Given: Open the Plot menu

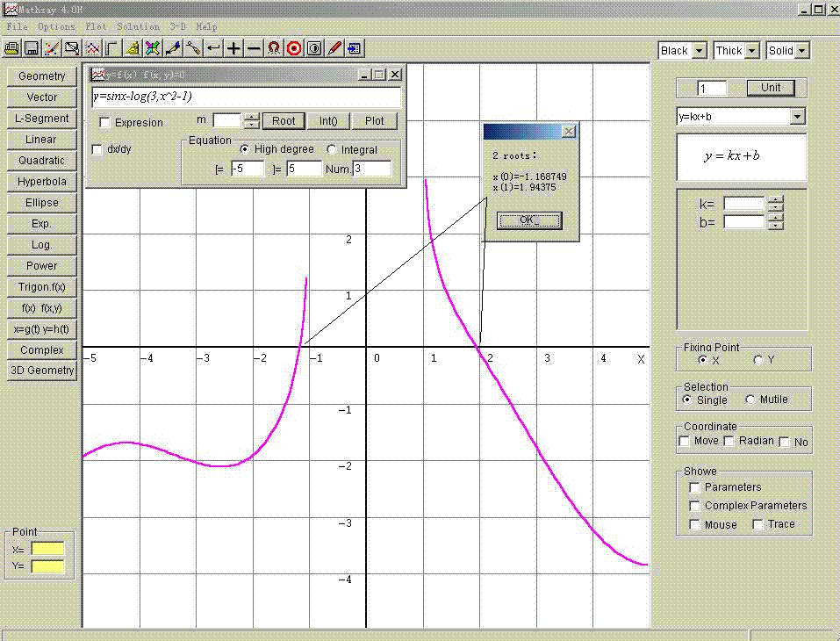Looking at the screenshot, I should pyautogui.click(x=96, y=26).
